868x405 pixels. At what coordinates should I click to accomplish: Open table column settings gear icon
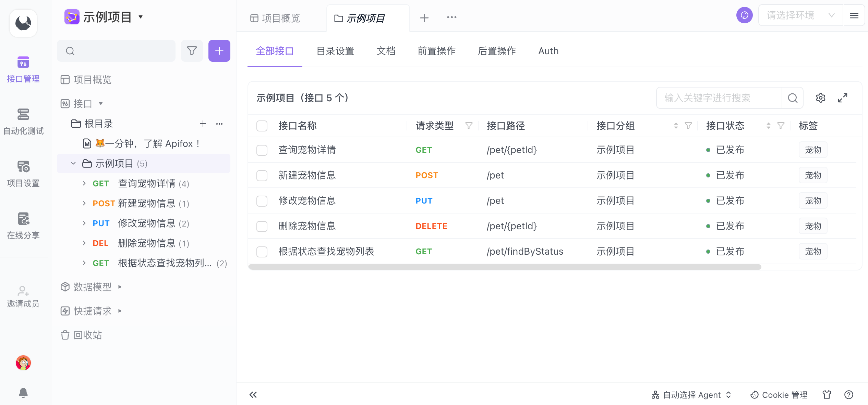820,98
